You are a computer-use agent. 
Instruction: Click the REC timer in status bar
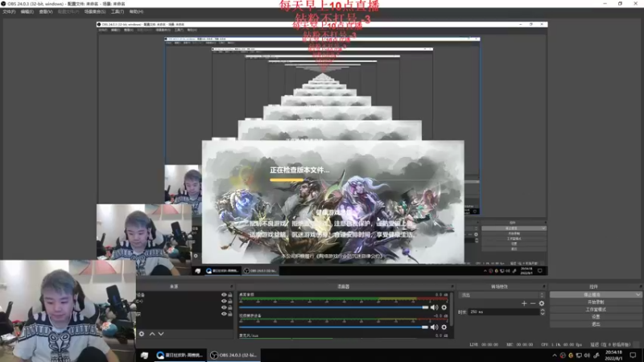tap(519, 345)
